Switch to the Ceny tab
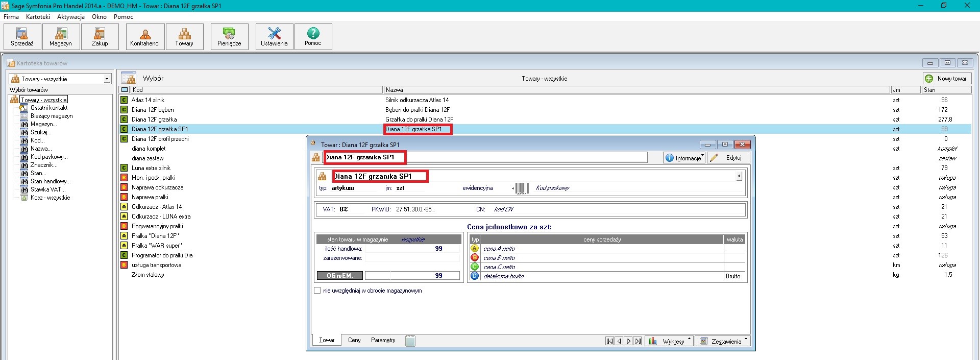This screenshot has height=360, width=980. pos(354,340)
